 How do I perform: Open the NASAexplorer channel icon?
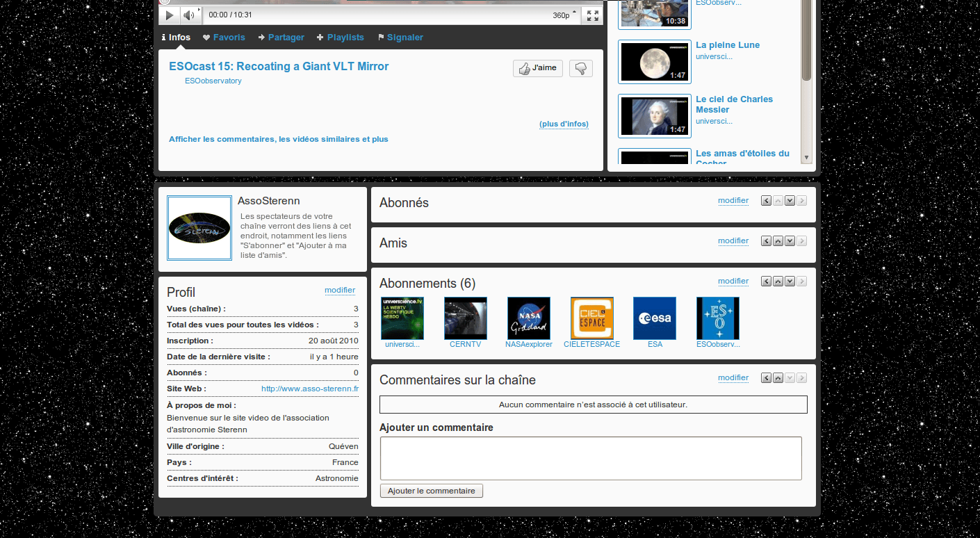pyautogui.click(x=528, y=318)
